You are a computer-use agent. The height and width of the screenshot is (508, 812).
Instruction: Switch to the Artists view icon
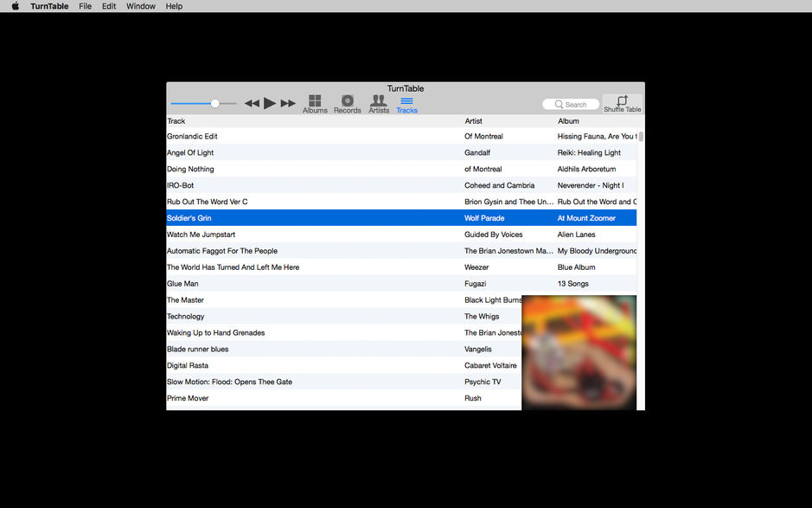click(x=378, y=102)
